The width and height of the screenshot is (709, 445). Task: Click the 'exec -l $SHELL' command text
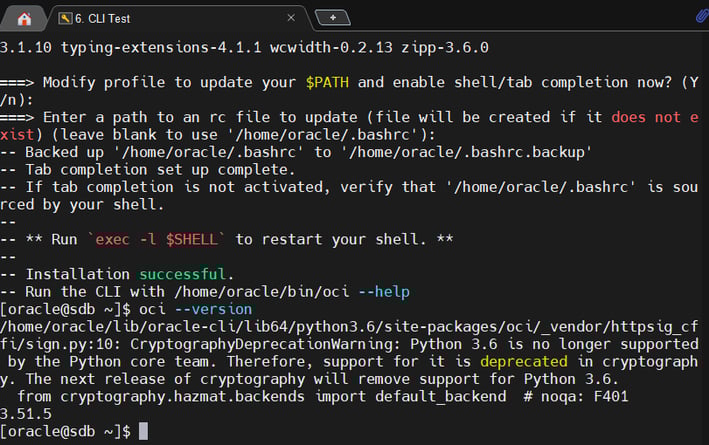(156, 239)
